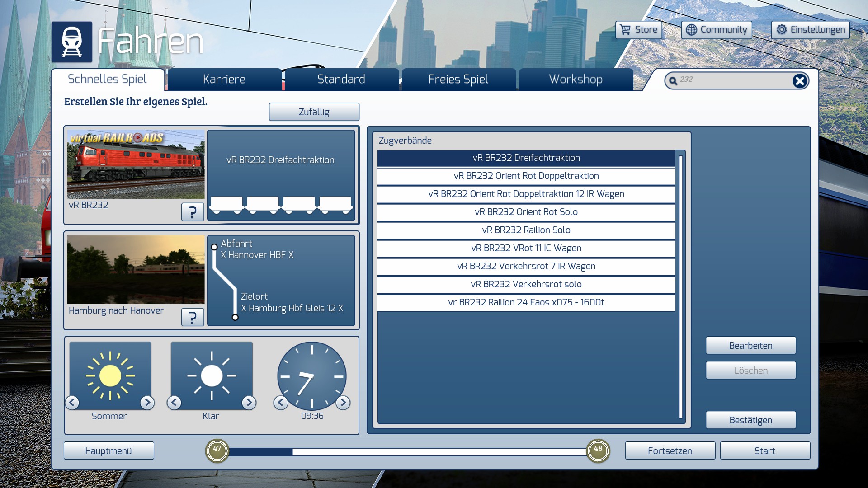Clear the search field with X icon
868x488 pixels.
(x=799, y=81)
